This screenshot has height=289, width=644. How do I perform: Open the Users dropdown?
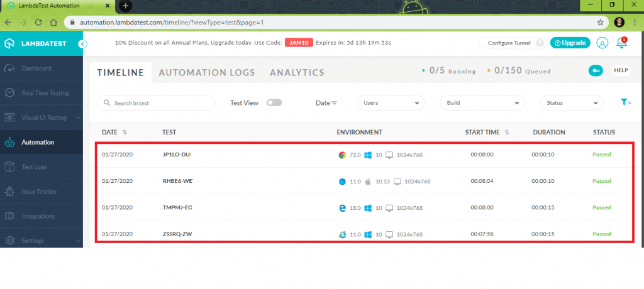click(391, 103)
